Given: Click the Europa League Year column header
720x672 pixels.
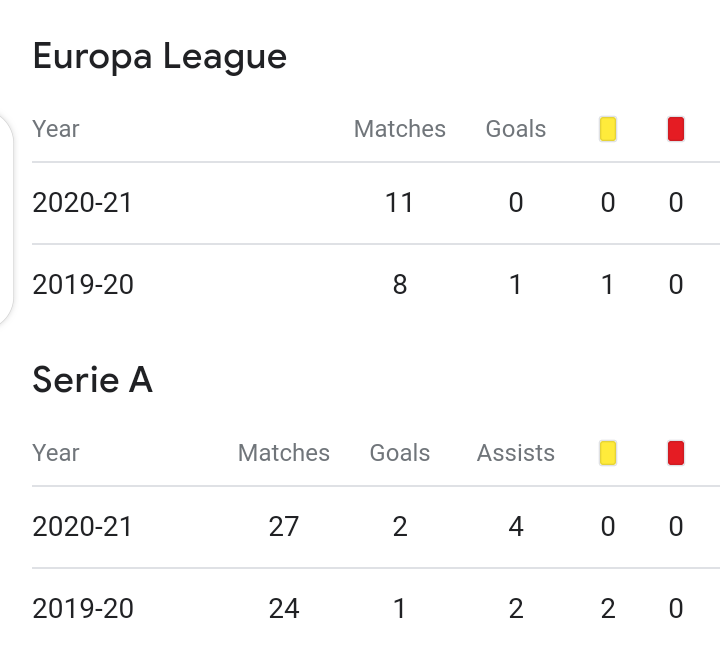Looking at the screenshot, I should 56,129.
